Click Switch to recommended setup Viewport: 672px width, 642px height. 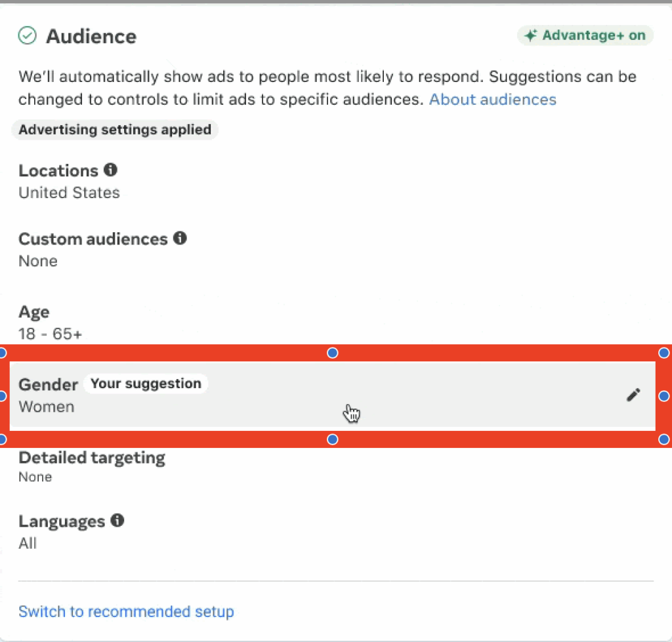tap(126, 612)
